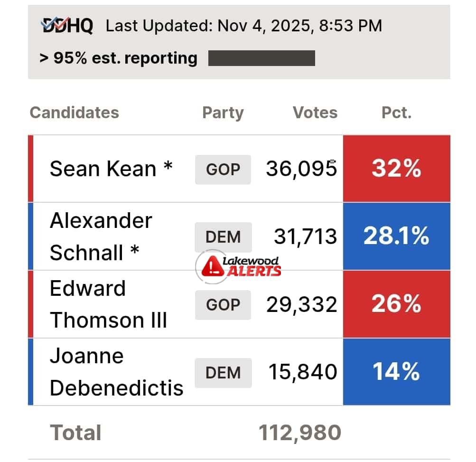Click the DEM badge beside Alexander Schnall

click(x=223, y=237)
